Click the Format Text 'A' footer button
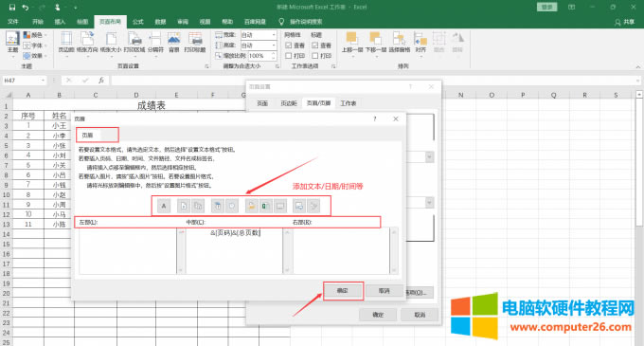The height and width of the screenshot is (346, 644). 164,206
